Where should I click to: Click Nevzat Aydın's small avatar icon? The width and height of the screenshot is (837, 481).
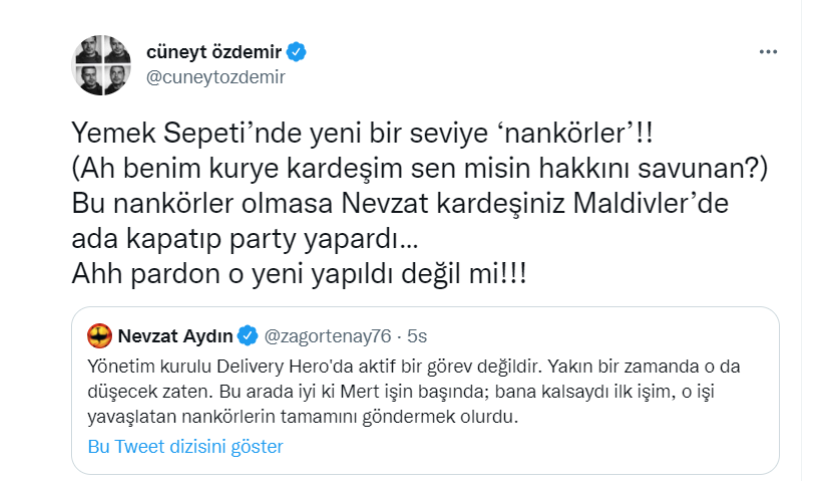point(99,333)
